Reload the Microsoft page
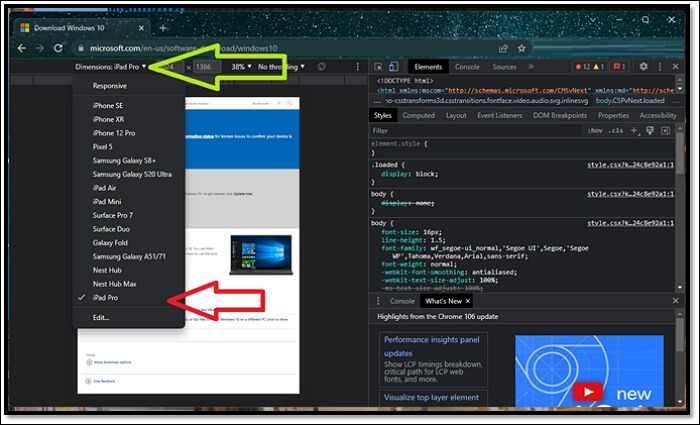Screen dimensions: 700x425 point(58,48)
